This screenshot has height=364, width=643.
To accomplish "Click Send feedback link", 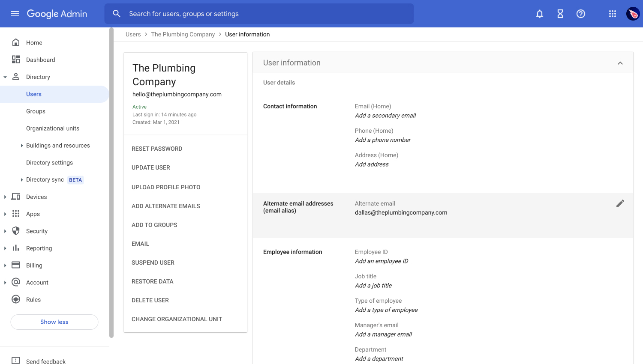I will click(46, 361).
